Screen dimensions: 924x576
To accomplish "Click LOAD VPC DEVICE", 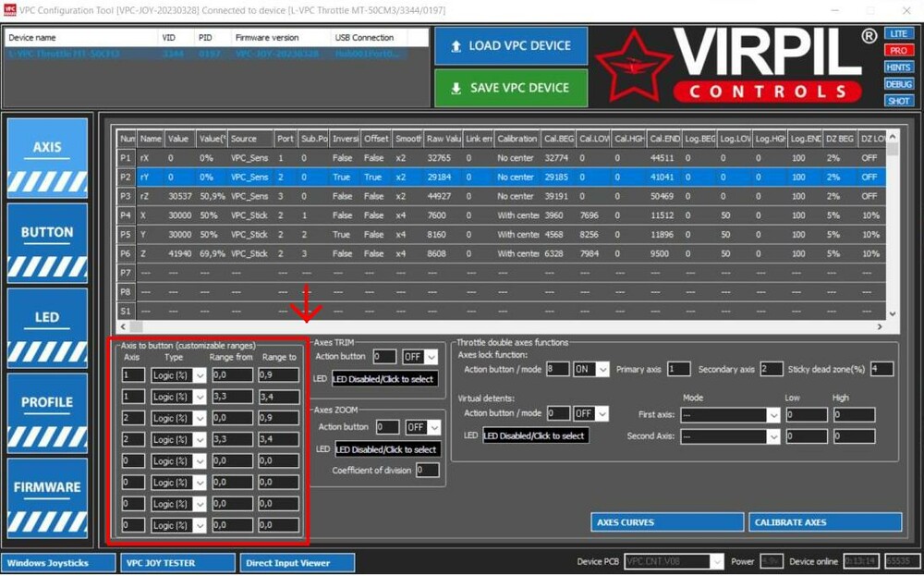I will 509,45.
